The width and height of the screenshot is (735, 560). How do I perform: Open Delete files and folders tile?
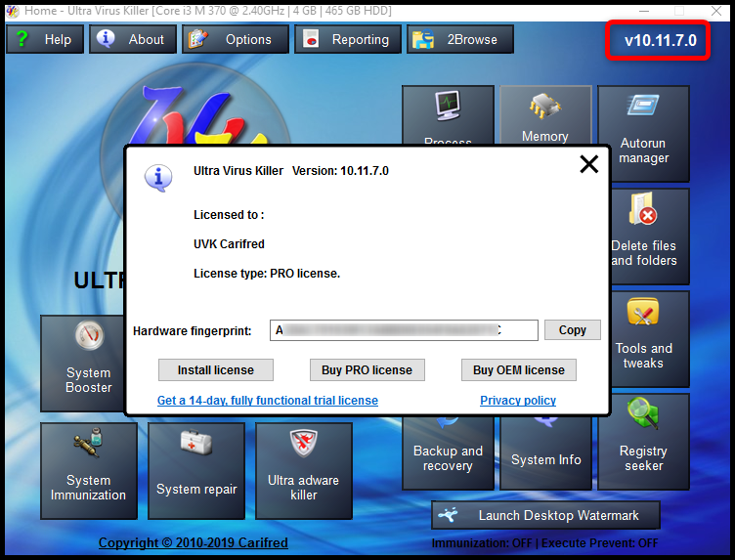coord(650,237)
